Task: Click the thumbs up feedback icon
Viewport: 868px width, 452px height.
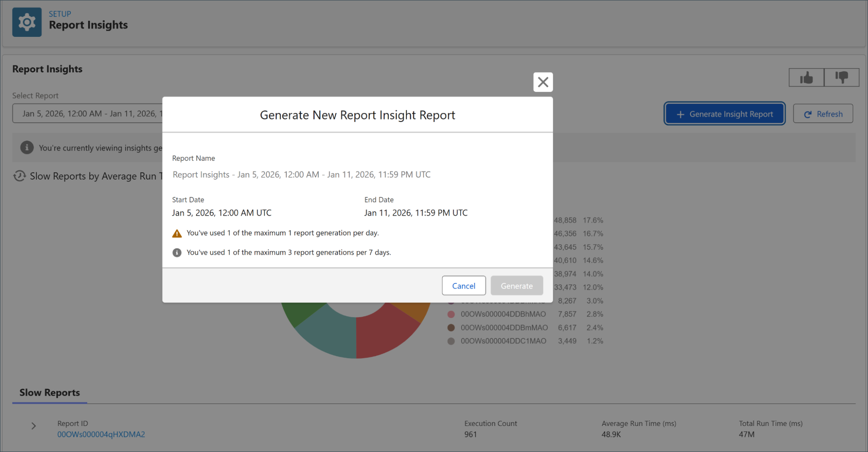Action: [x=806, y=78]
